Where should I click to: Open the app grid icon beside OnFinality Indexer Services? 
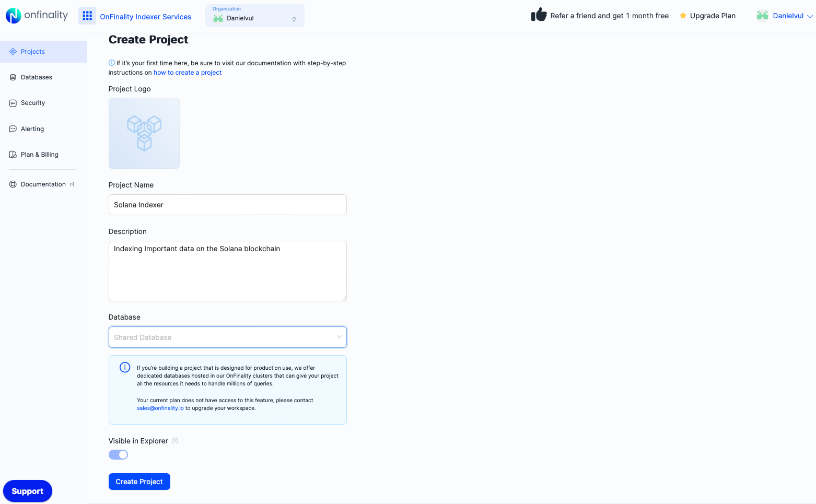[87, 16]
